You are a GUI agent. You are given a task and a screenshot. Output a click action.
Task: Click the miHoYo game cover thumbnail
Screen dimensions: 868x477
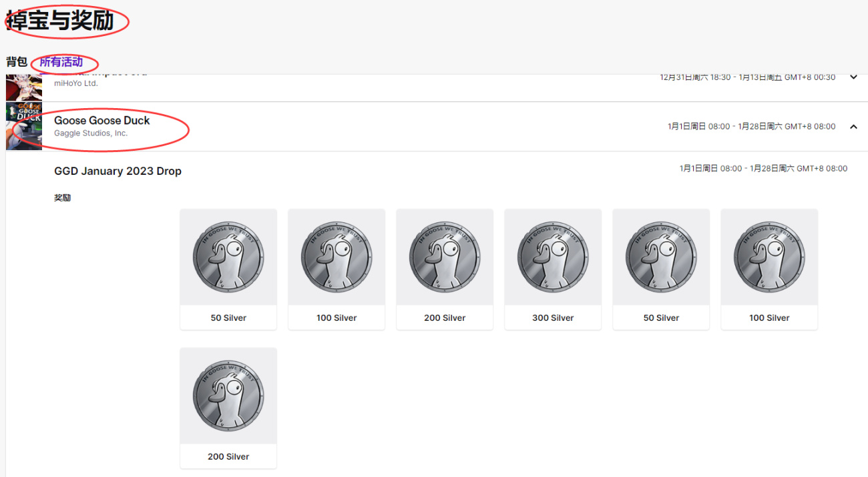coord(24,87)
